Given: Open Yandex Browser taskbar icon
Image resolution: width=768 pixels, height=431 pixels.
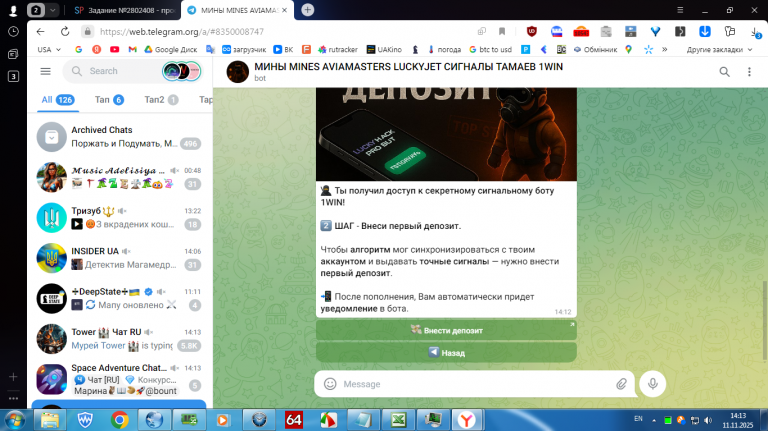Looking at the screenshot, I should (467, 420).
